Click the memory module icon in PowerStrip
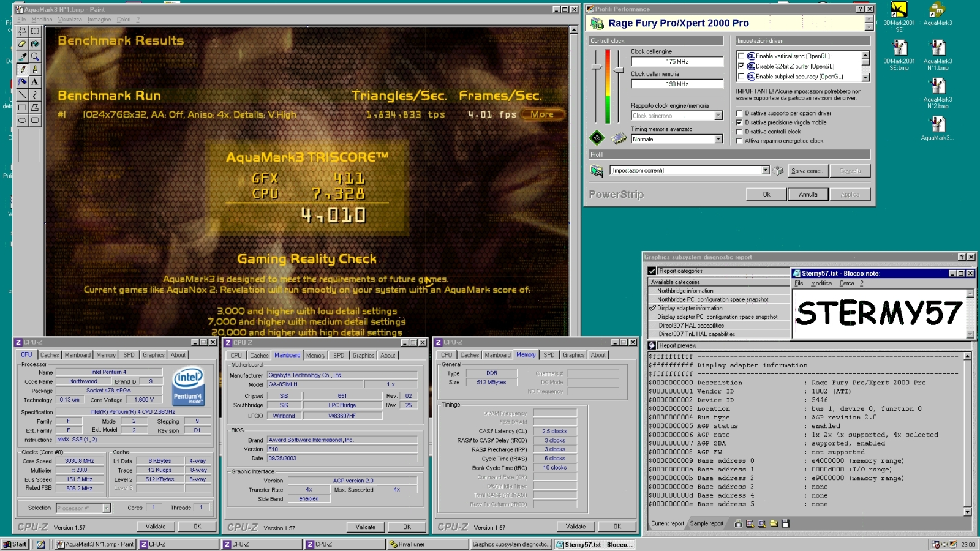 [x=619, y=138]
